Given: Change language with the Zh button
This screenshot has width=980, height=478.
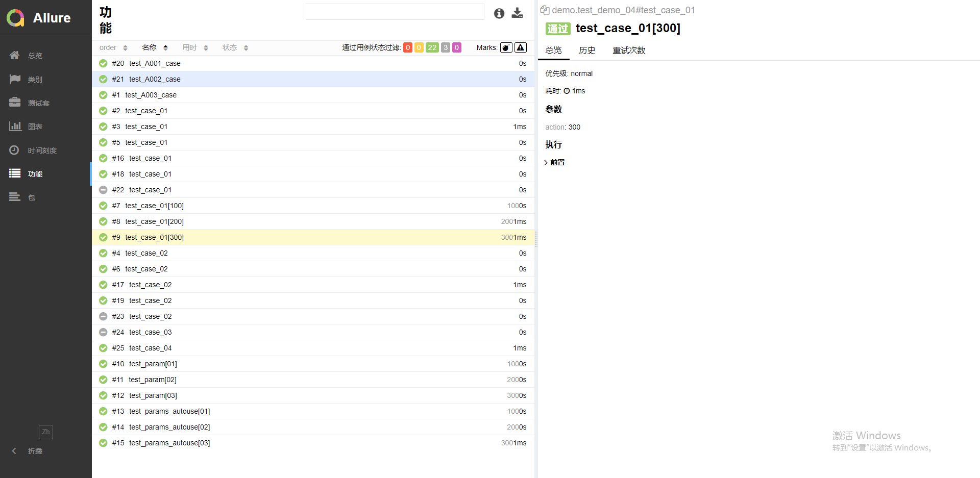Looking at the screenshot, I should 46,432.
